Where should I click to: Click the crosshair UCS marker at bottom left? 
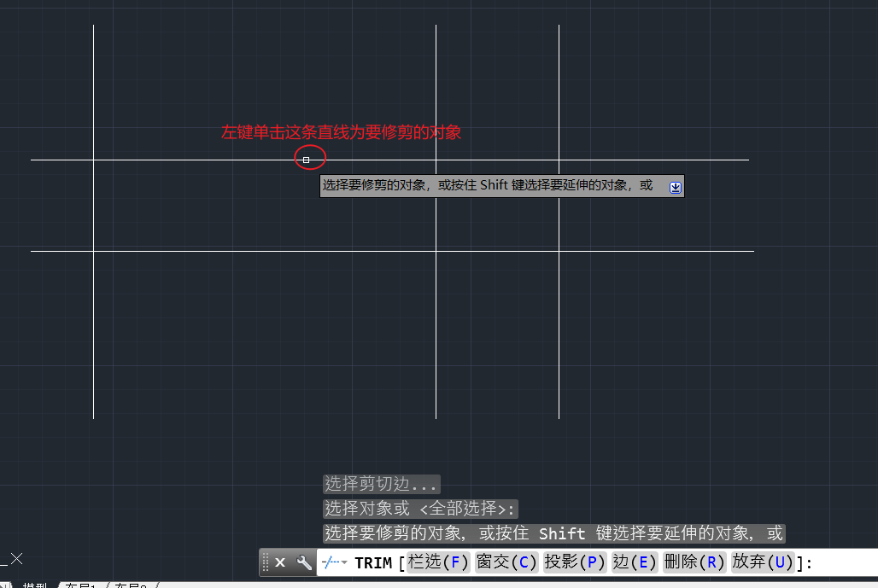pos(15,559)
